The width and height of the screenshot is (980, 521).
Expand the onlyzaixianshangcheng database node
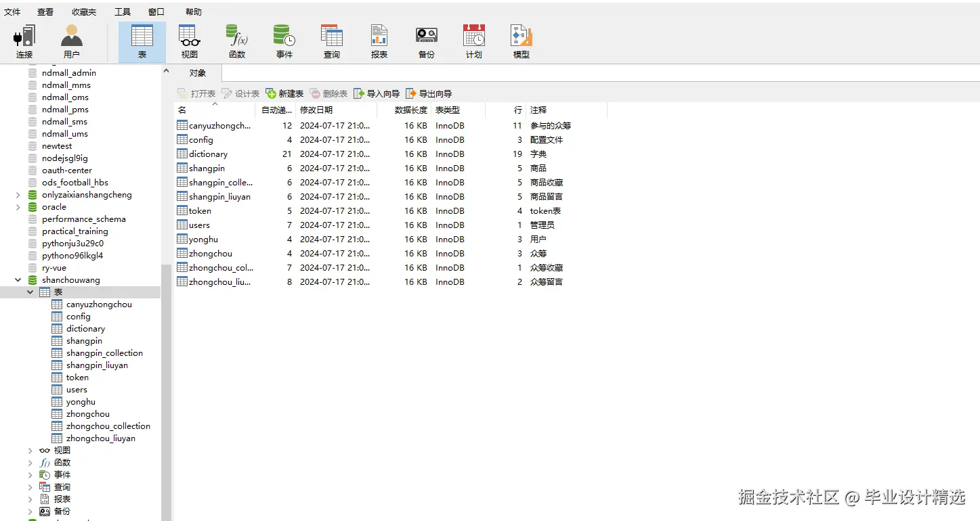click(18, 195)
